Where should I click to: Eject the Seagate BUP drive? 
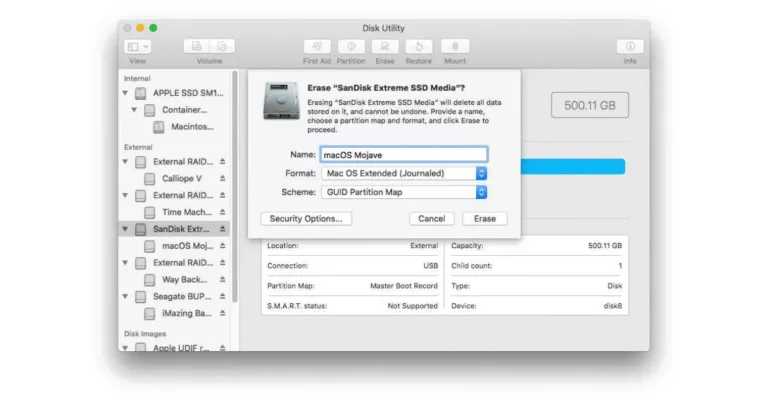point(223,297)
